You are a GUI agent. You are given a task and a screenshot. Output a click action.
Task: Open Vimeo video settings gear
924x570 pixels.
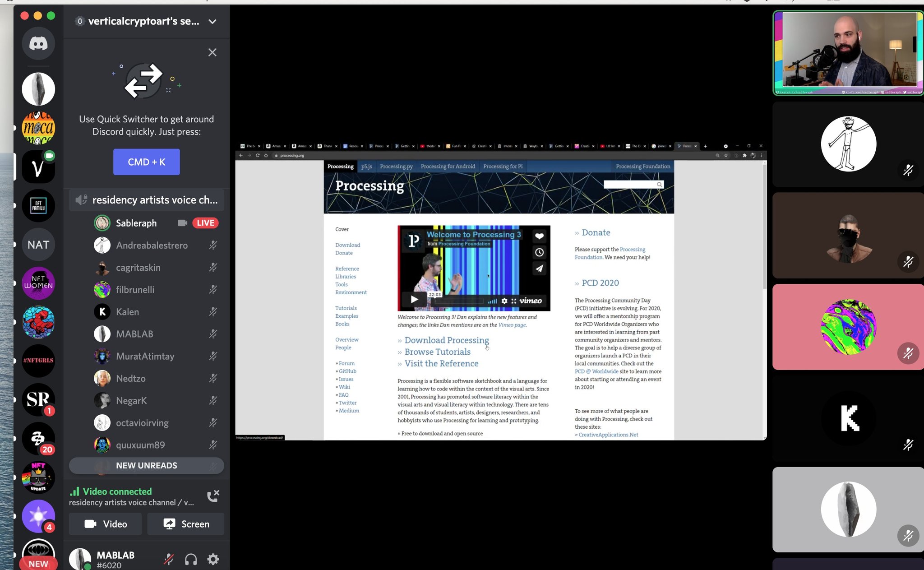(504, 301)
